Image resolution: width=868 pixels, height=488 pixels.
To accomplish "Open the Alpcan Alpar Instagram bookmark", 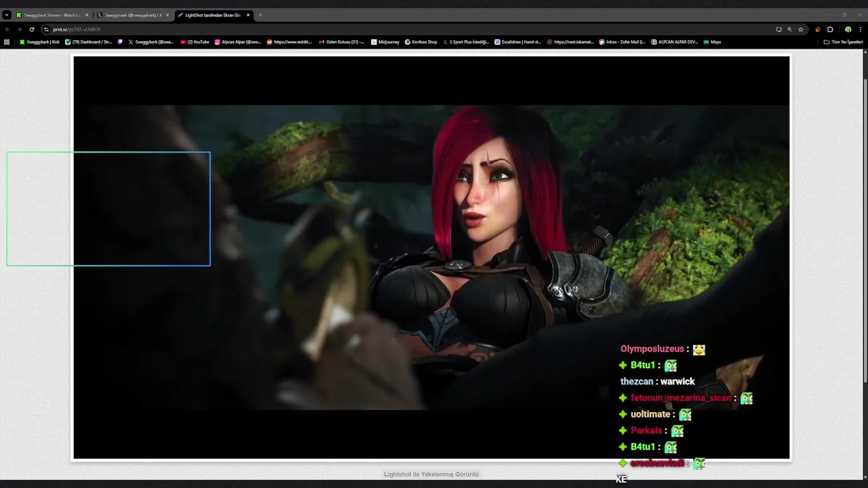I will coord(237,42).
